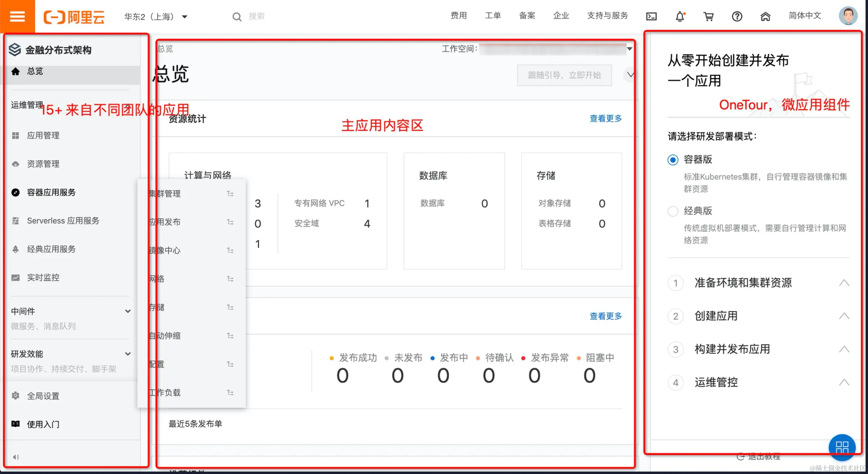
Task: Open the 费用 top menu
Action: click(458, 16)
